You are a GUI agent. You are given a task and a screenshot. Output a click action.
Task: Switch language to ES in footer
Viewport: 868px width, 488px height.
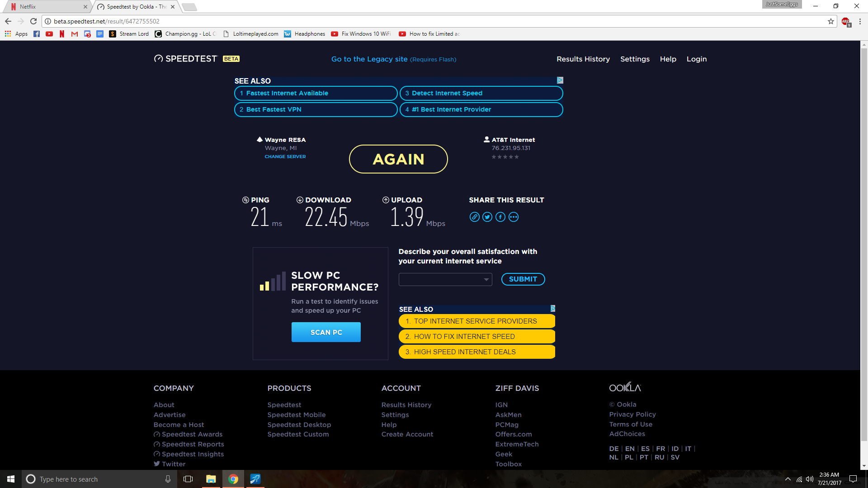pyautogui.click(x=645, y=449)
